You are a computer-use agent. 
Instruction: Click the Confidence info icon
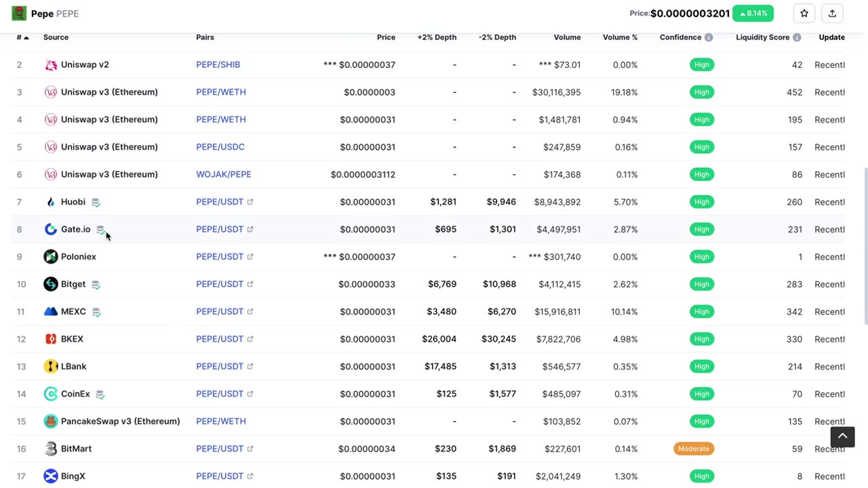[709, 37]
